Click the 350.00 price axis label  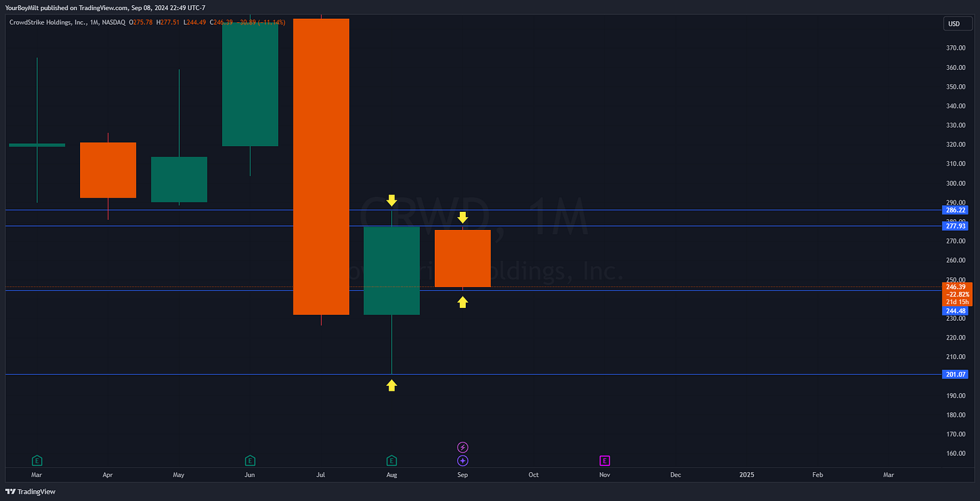pos(956,87)
